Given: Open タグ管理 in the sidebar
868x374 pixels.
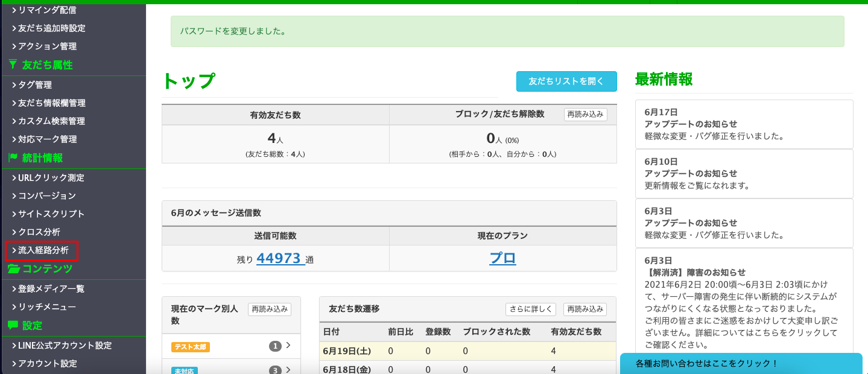Looking at the screenshot, I should coord(34,85).
